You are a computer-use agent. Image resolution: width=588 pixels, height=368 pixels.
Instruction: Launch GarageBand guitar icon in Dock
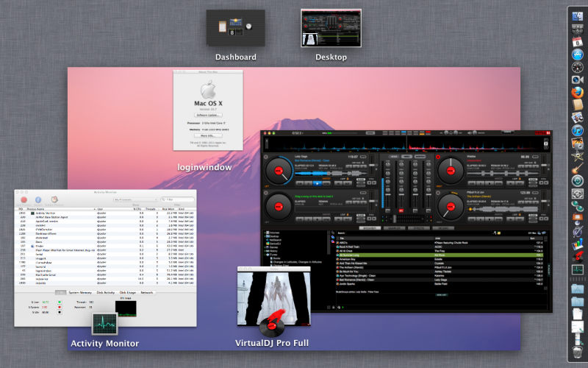point(578,168)
